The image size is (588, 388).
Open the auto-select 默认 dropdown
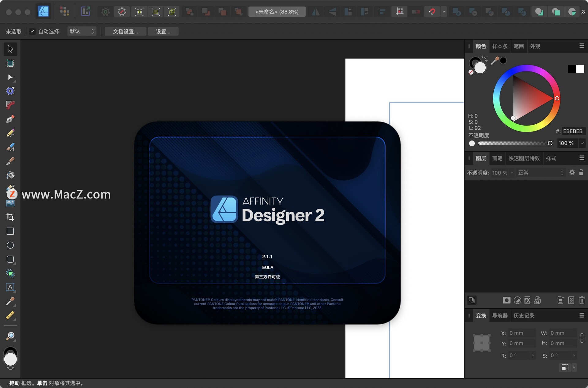82,31
